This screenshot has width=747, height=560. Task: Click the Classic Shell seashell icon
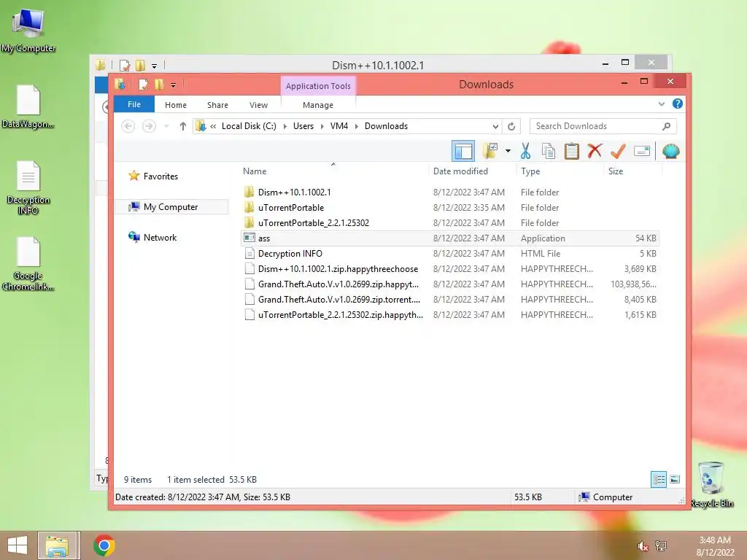[x=671, y=152]
